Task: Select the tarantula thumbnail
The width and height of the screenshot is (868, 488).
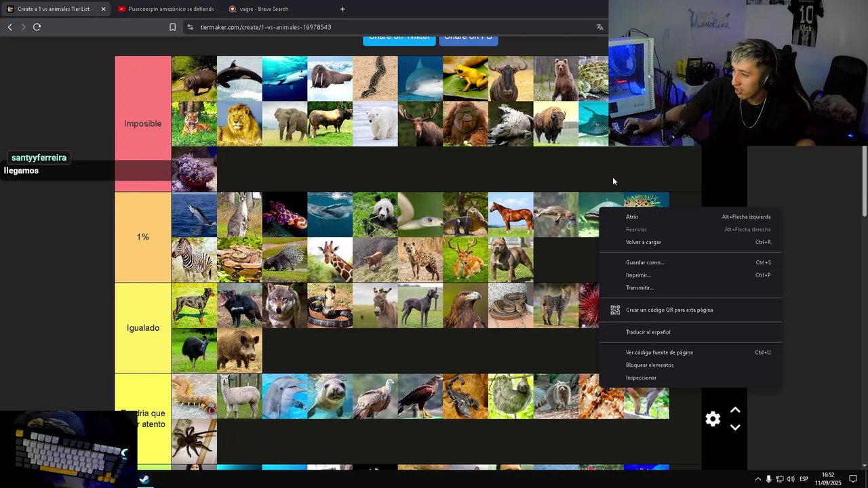Action: tap(194, 442)
